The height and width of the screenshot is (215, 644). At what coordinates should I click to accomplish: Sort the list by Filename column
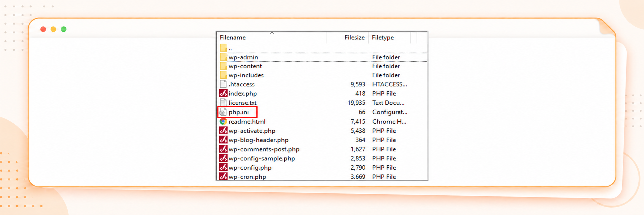[x=233, y=38]
